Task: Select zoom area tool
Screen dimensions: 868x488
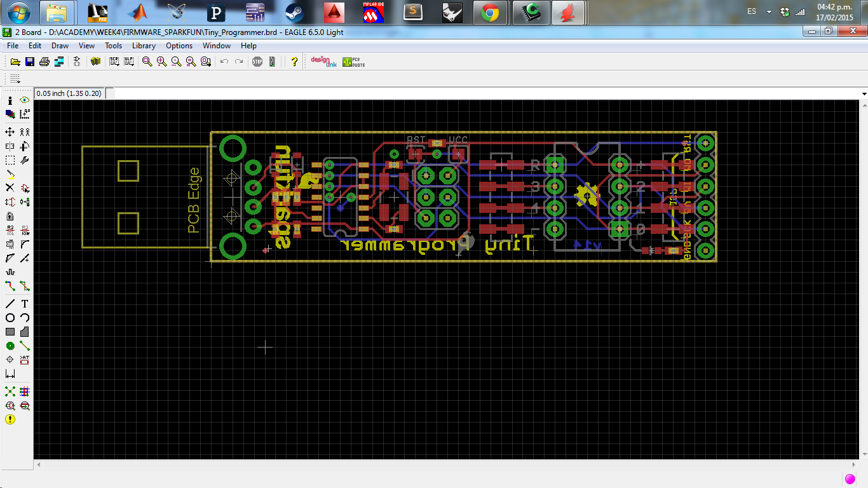Action: pyautogui.click(x=206, y=62)
